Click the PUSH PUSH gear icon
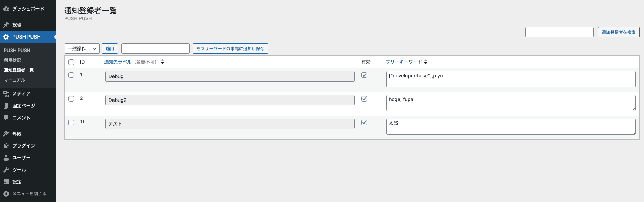The height and width of the screenshot is (202, 644). click(6, 37)
